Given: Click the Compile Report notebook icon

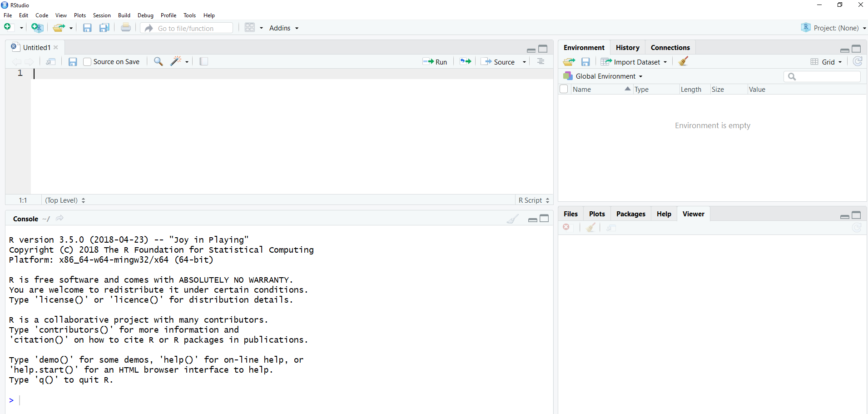Looking at the screenshot, I should tap(203, 61).
